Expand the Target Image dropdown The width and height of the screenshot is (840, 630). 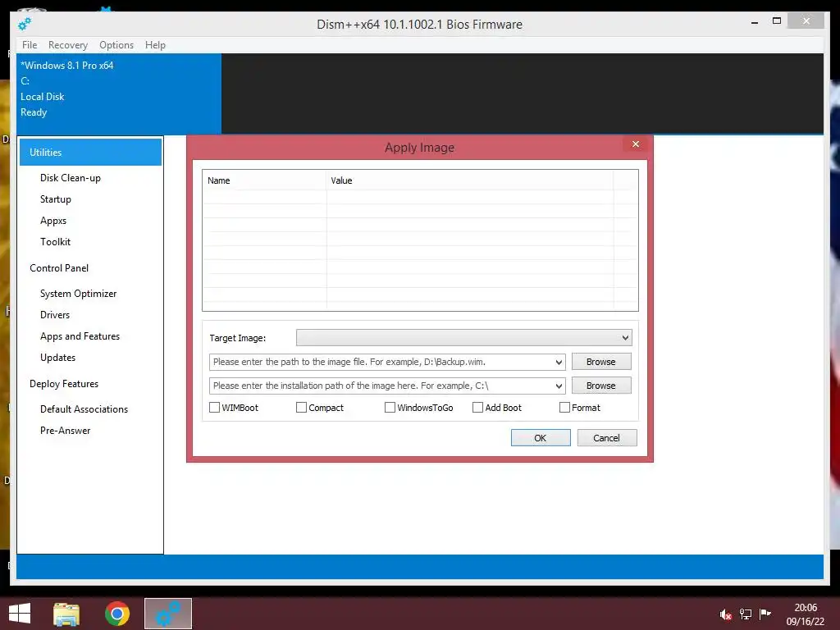click(624, 338)
